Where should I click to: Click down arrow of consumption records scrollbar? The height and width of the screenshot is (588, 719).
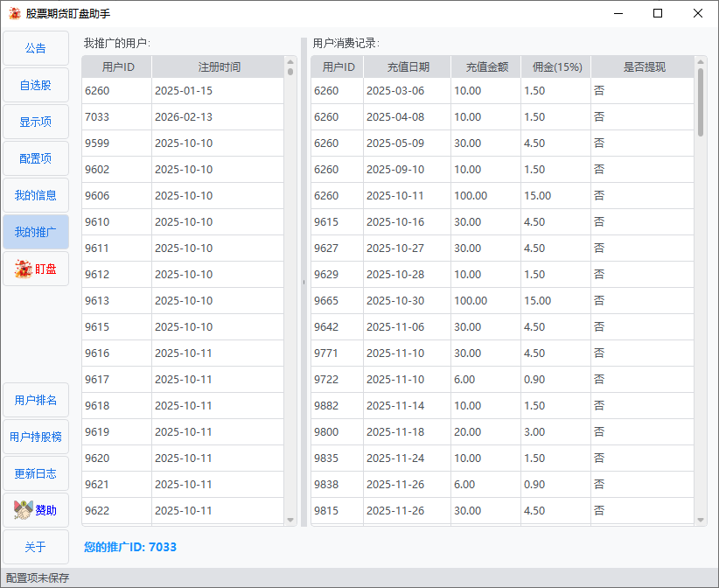(x=701, y=520)
